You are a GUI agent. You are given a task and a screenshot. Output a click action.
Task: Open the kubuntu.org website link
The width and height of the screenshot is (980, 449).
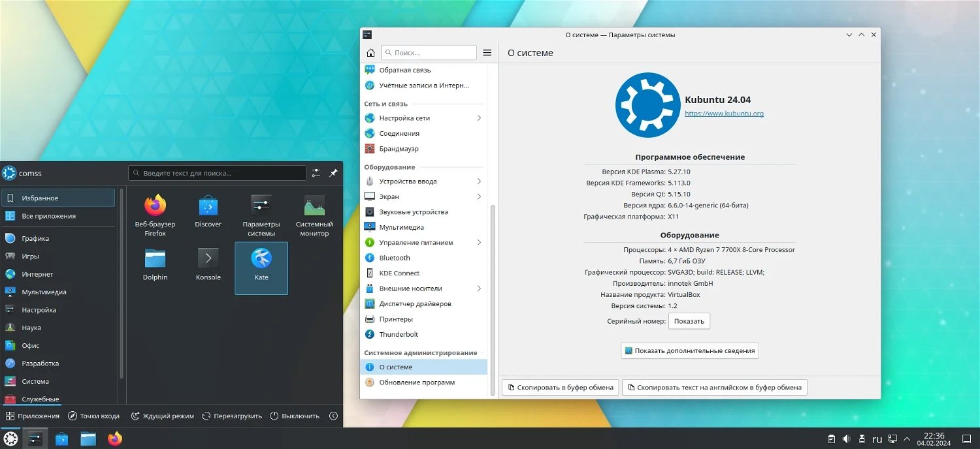pos(724,113)
